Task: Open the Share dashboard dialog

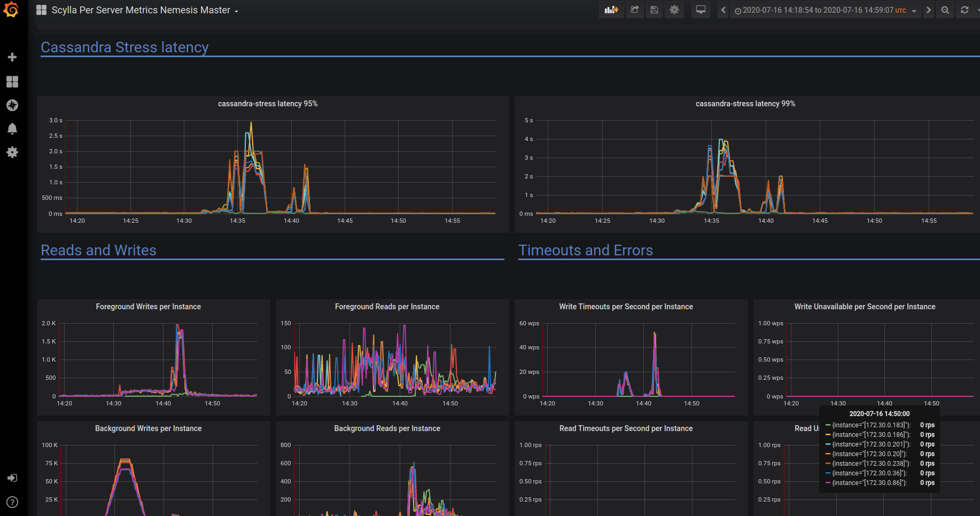Action: click(x=635, y=10)
